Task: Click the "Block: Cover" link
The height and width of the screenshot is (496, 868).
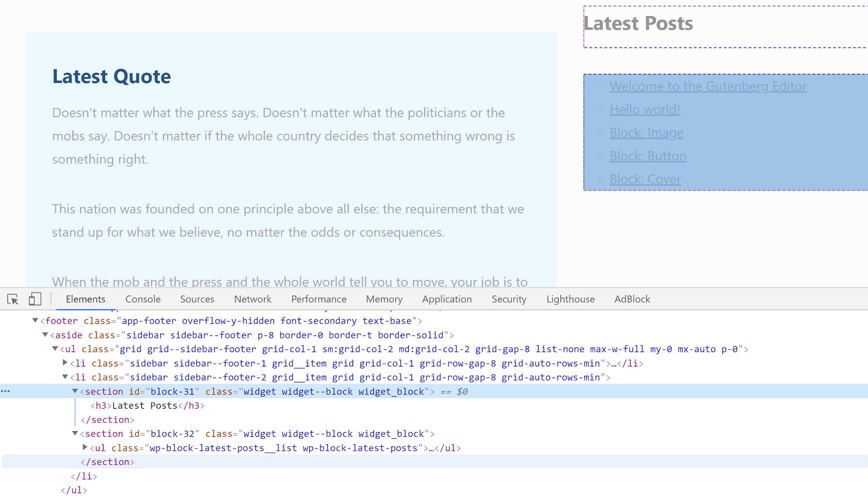Action: pos(645,179)
